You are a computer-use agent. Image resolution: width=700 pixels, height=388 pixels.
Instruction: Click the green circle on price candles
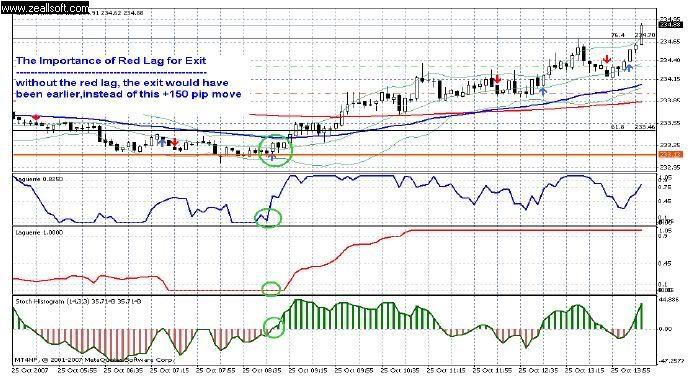pyautogui.click(x=276, y=150)
